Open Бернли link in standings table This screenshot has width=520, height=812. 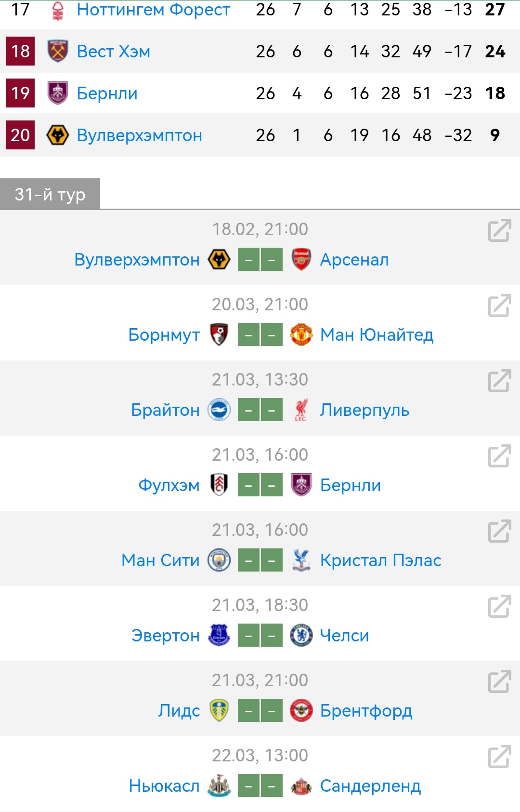coord(107,93)
